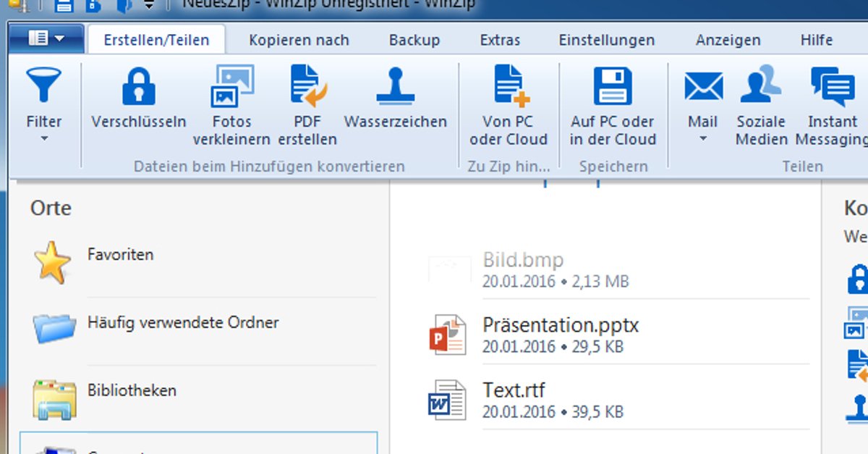Select the Präsentation.pptx file name

tap(561, 325)
